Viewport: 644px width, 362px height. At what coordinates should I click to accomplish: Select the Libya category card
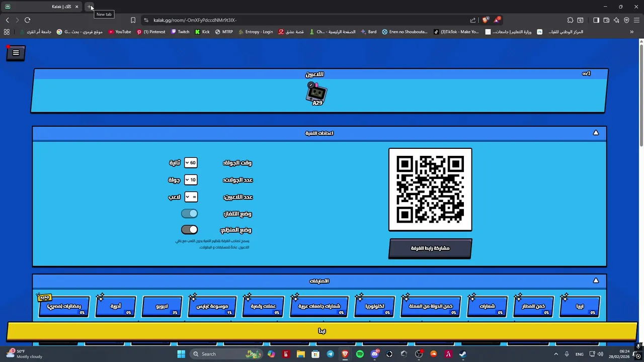(x=580, y=306)
